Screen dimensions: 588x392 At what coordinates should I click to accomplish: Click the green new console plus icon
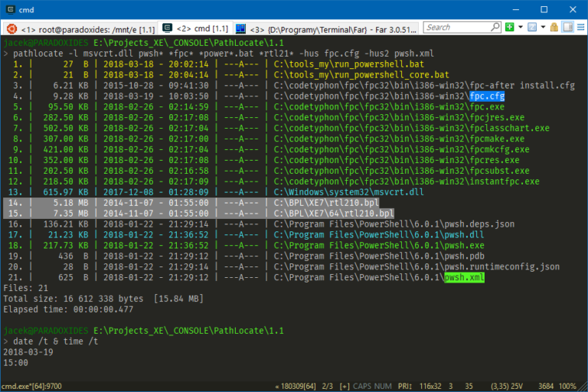510,28
